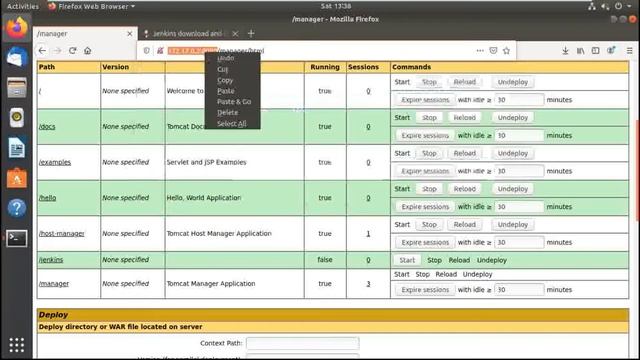
Task: Click the insecure connection lock icon
Action: tap(160, 51)
